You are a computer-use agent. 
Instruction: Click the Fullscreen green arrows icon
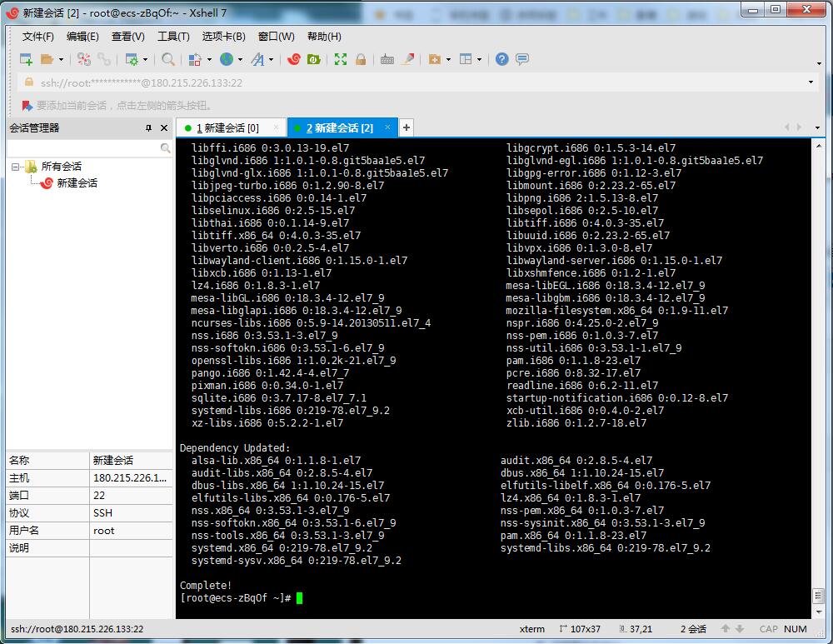(x=341, y=59)
